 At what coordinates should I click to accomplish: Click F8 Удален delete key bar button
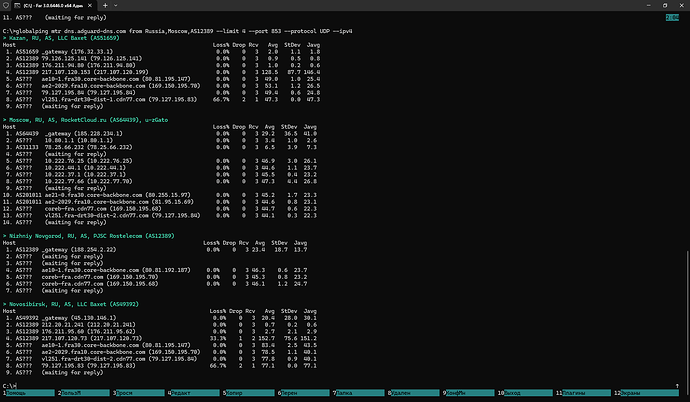tap(414, 393)
